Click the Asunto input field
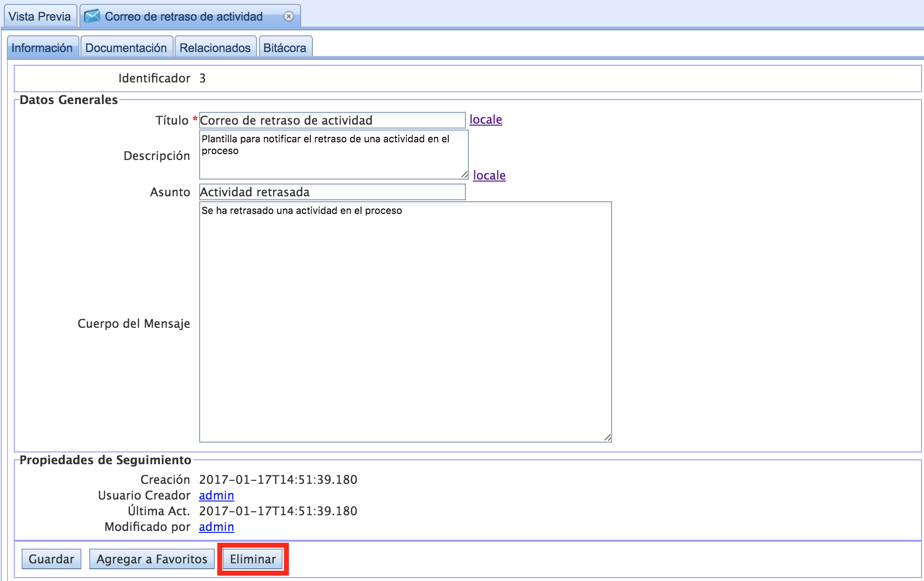Screen dimensions: 924x581 pyautogui.click(x=332, y=192)
